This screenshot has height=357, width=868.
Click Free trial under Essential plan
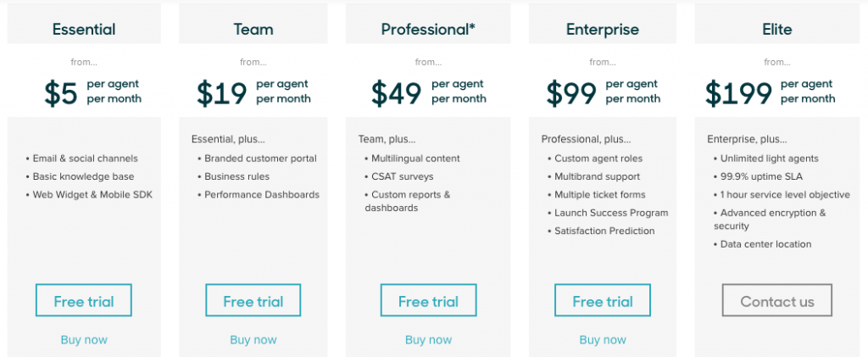point(84,301)
